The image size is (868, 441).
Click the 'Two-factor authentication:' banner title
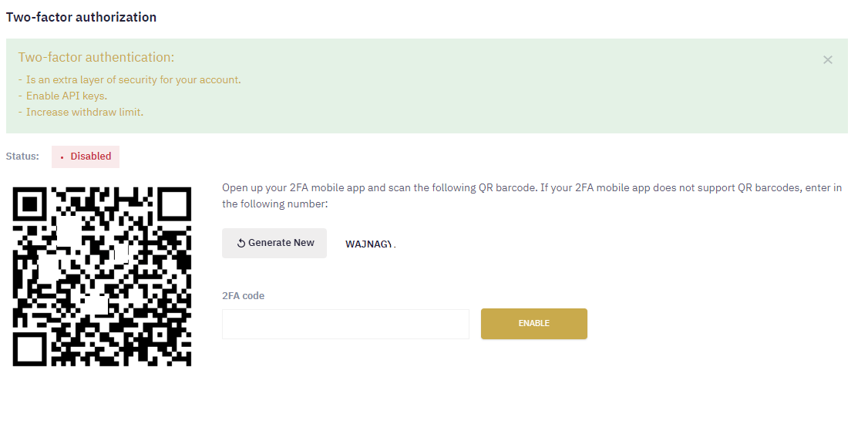(x=96, y=57)
